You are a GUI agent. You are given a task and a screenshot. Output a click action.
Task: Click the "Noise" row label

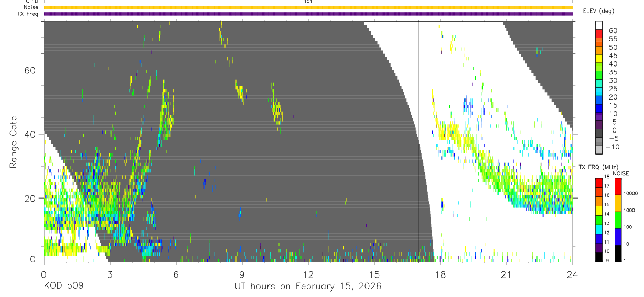point(31,8)
